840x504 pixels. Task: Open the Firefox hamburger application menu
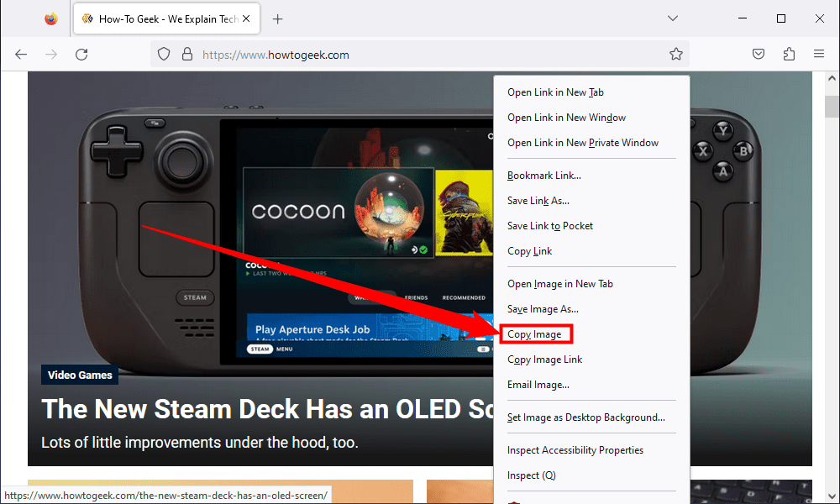coord(819,55)
